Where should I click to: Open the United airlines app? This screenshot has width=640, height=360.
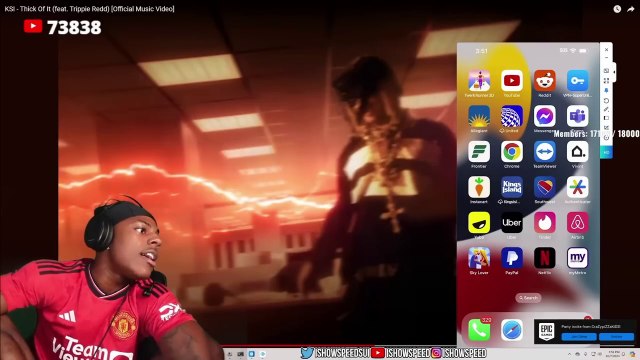pos(512,116)
